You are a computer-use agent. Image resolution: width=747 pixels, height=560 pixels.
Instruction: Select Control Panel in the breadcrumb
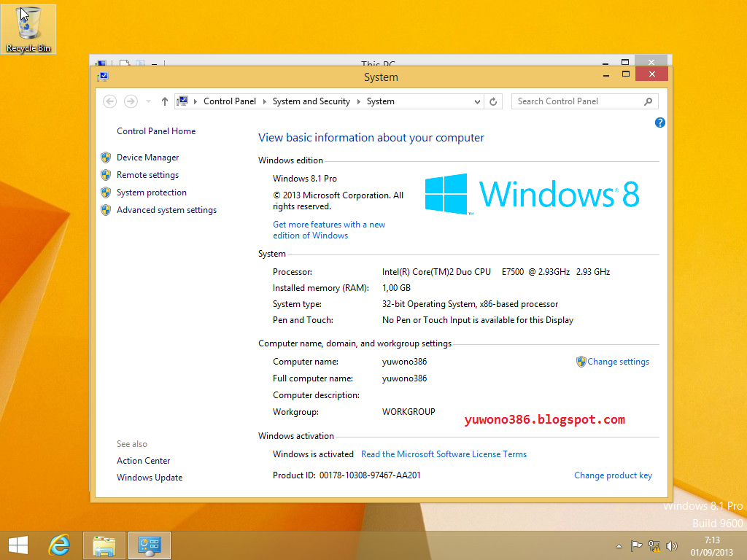click(x=230, y=101)
